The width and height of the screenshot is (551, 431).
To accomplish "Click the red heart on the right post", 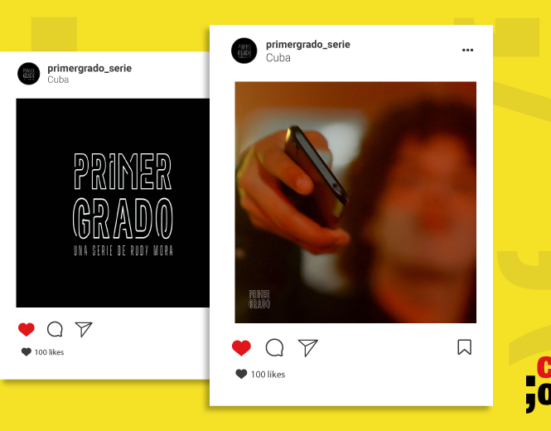I will click(241, 348).
